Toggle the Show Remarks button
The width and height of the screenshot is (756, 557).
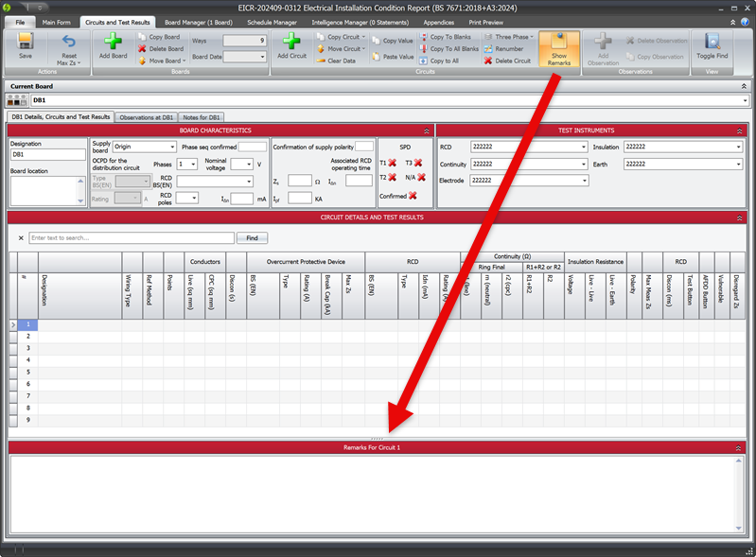click(559, 49)
